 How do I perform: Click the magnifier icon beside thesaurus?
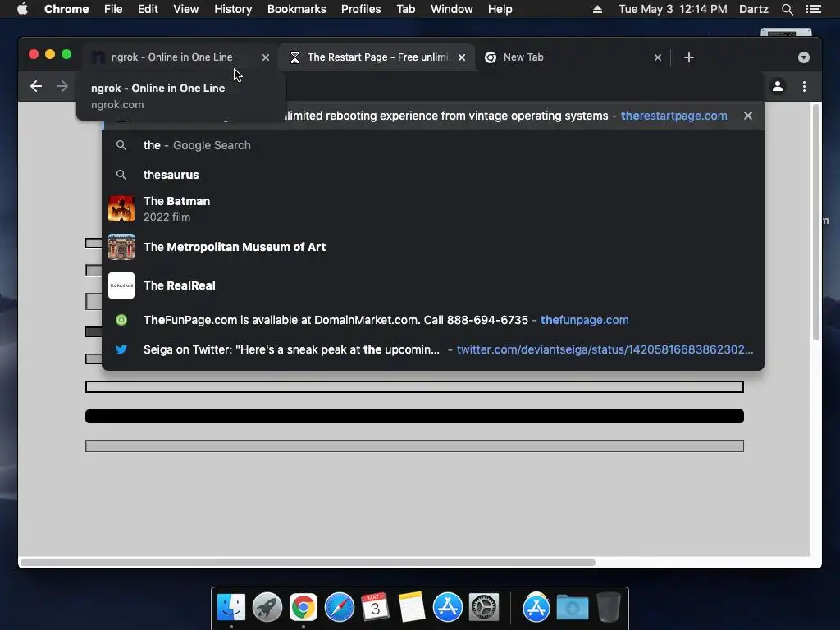pos(121,175)
